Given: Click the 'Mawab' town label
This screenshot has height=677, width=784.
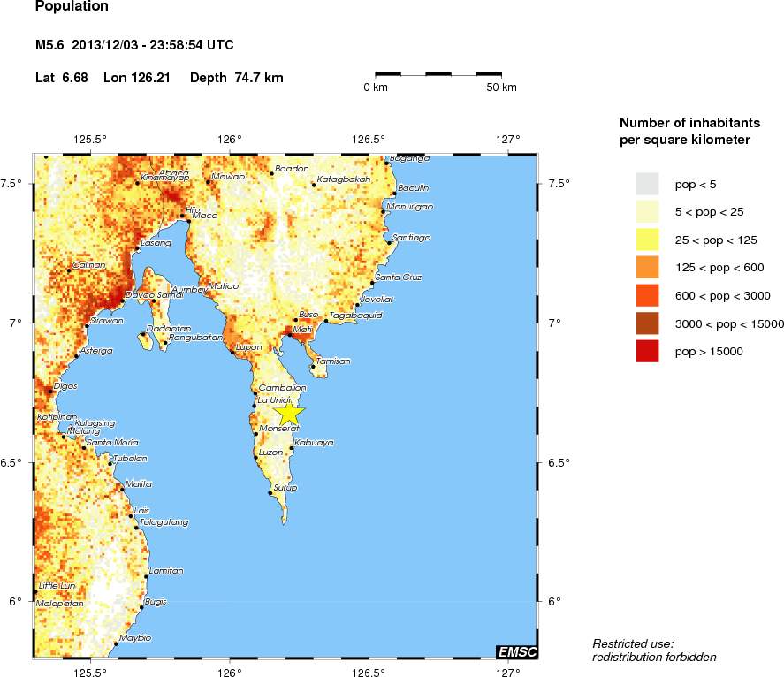Looking at the screenshot, I should [x=229, y=177].
